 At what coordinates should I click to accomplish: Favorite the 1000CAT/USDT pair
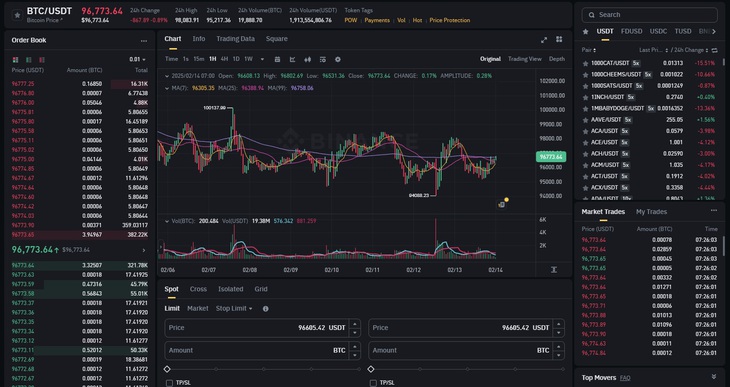click(x=585, y=63)
